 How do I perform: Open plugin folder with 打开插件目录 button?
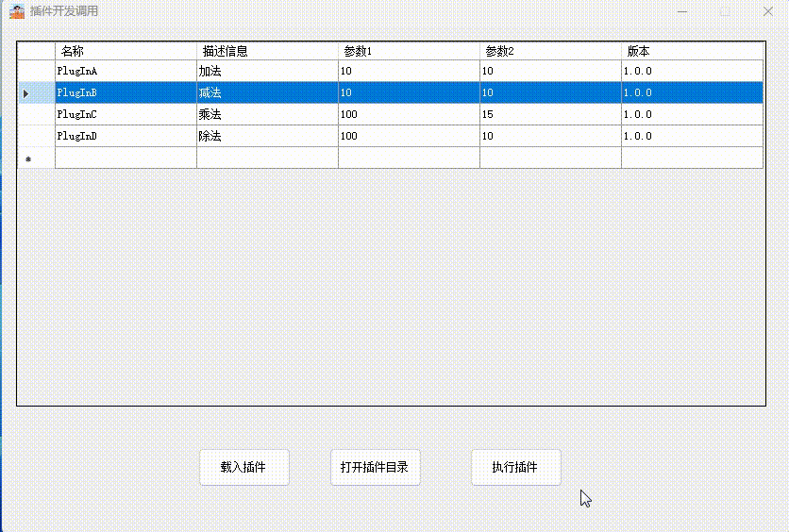pos(375,467)
